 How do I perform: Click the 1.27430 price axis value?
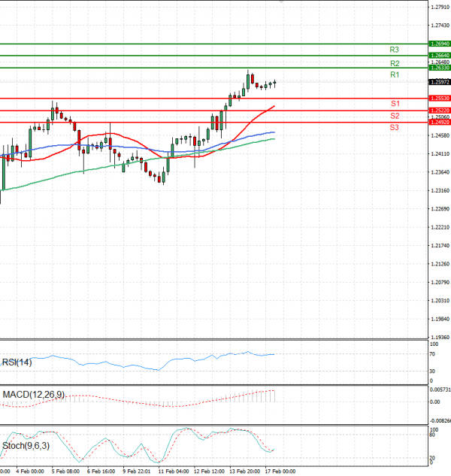coord(440,26)
